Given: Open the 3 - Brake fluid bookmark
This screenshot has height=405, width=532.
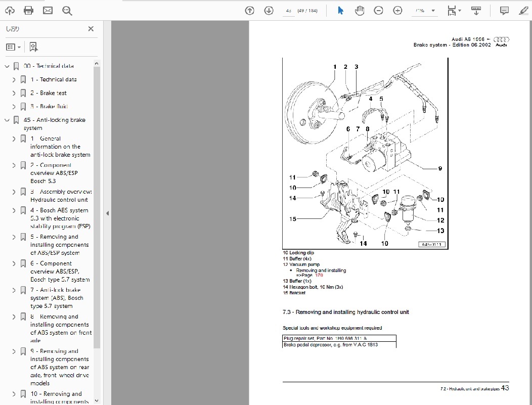Looking at the screenshot, I should coord(49,106).
